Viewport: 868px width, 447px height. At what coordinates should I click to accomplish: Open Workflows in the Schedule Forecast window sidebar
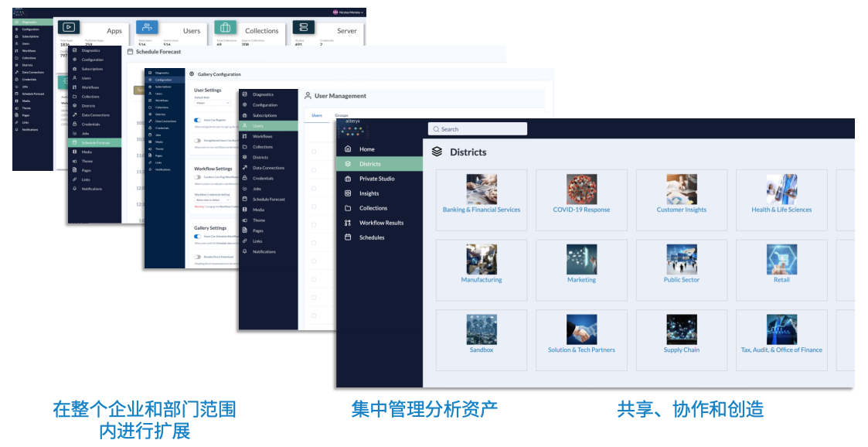(x=94, y=87)
